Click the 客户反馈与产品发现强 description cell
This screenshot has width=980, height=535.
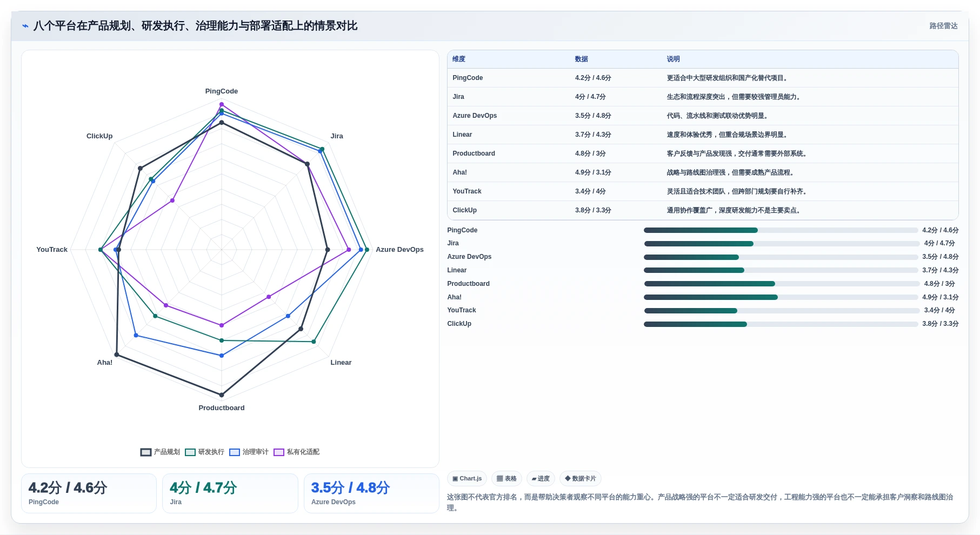[x=737, y=153]
